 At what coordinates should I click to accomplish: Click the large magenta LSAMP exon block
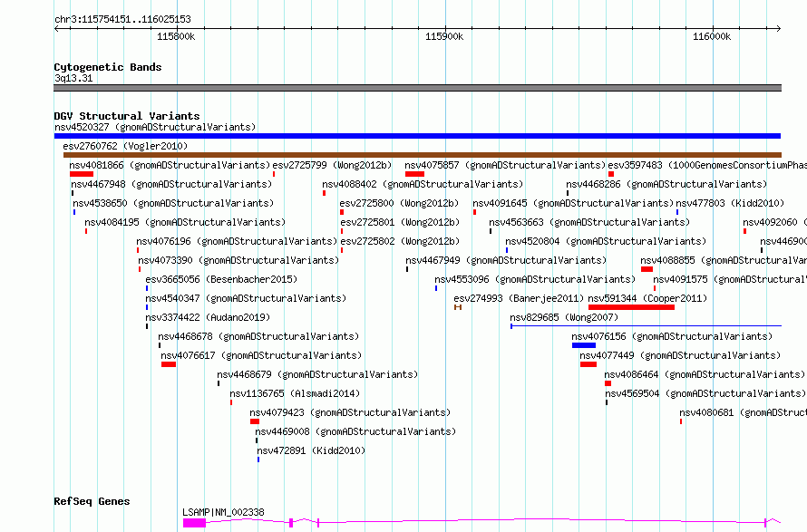[x=195, y=523]
